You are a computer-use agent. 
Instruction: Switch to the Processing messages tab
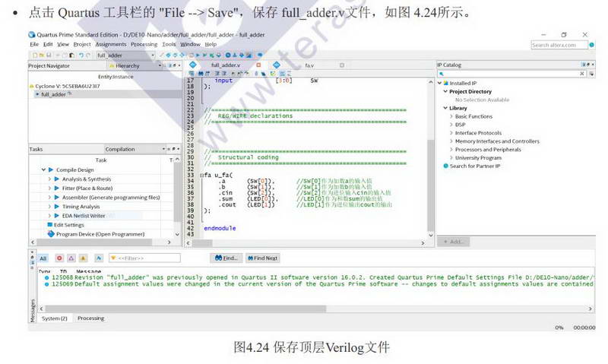point(90,318)
